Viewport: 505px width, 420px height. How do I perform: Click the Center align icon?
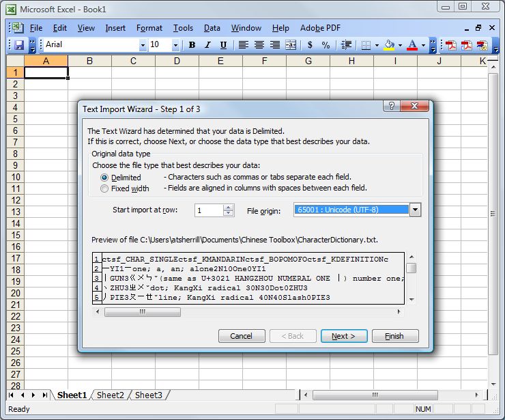click(259, 45)
